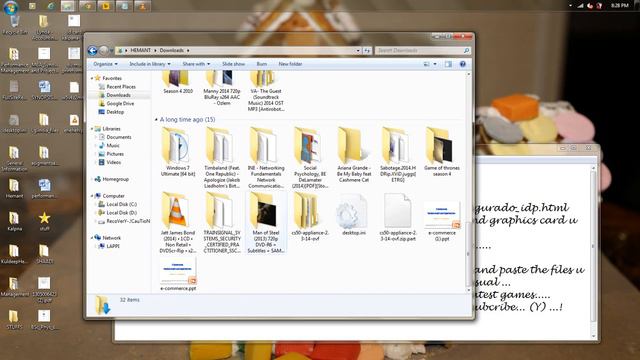Collapse the Computer tree section
This screenshot has height=360, width=640.
[x=92, y=196]
